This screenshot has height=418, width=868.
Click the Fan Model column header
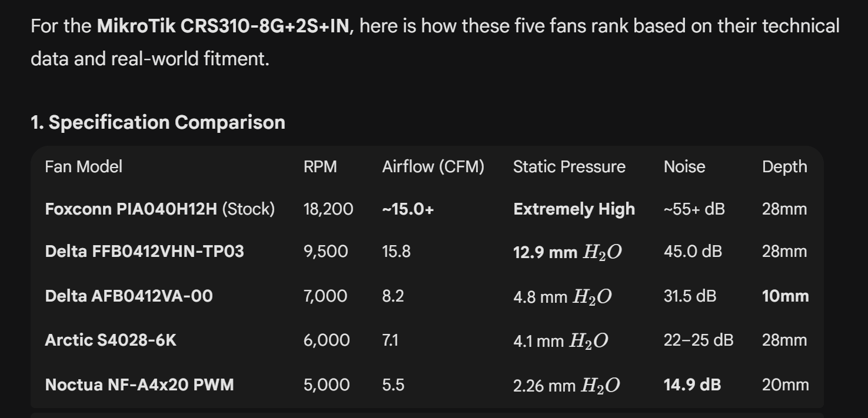pyautogui.click(x=84, y=166)
